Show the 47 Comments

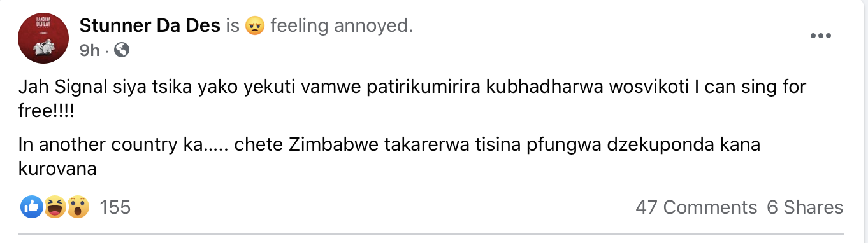[697, 207]
